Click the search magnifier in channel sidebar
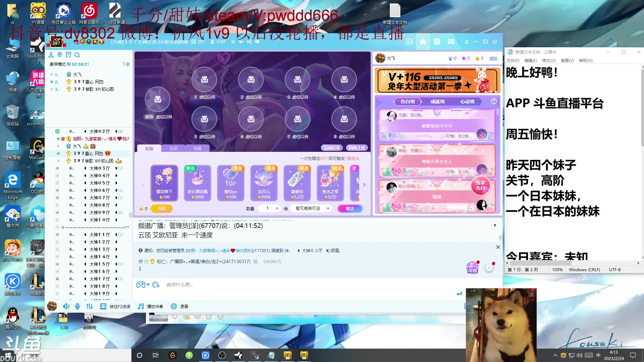The image size is (644, 362). [77, 55]
